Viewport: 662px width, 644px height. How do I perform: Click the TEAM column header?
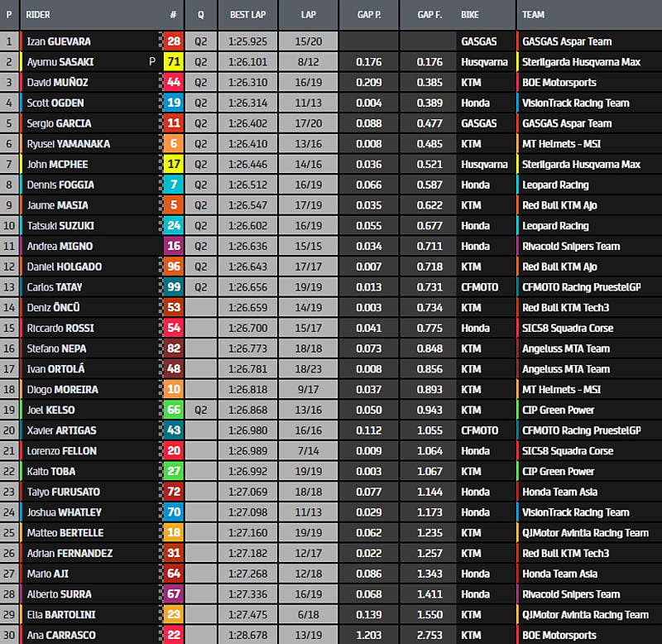(x=534, y=15)
